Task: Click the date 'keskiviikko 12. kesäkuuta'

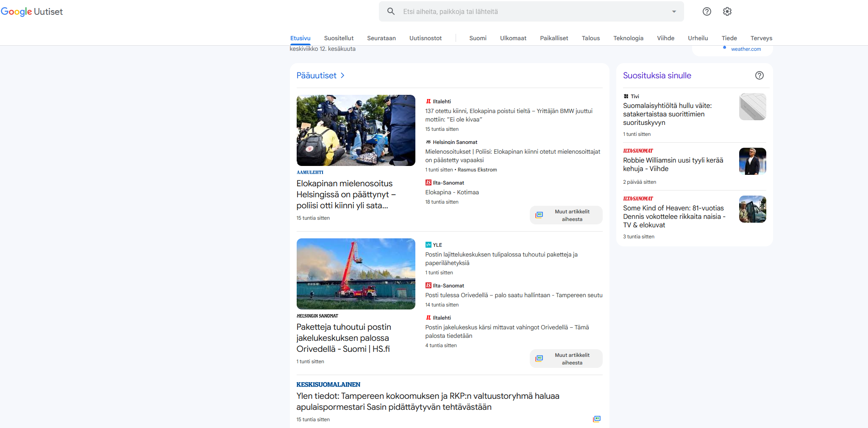Action: pyautogui.click(x=323, y=49)
